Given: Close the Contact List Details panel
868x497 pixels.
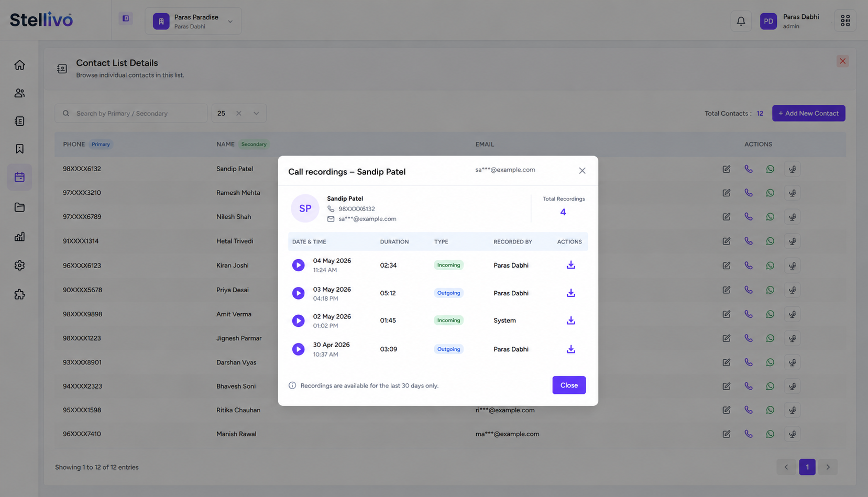Looking at the screenshot, I should tap(842, 61).
